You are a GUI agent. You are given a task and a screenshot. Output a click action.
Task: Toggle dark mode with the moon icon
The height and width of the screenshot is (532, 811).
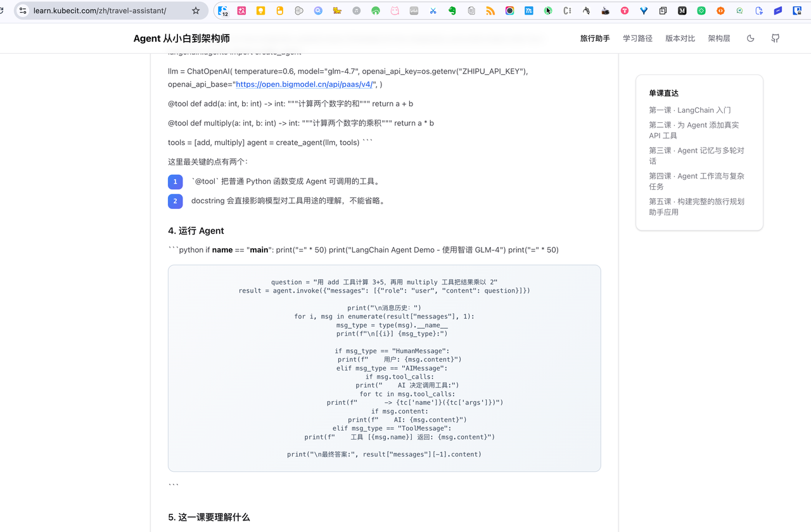[x=751, y=39]
